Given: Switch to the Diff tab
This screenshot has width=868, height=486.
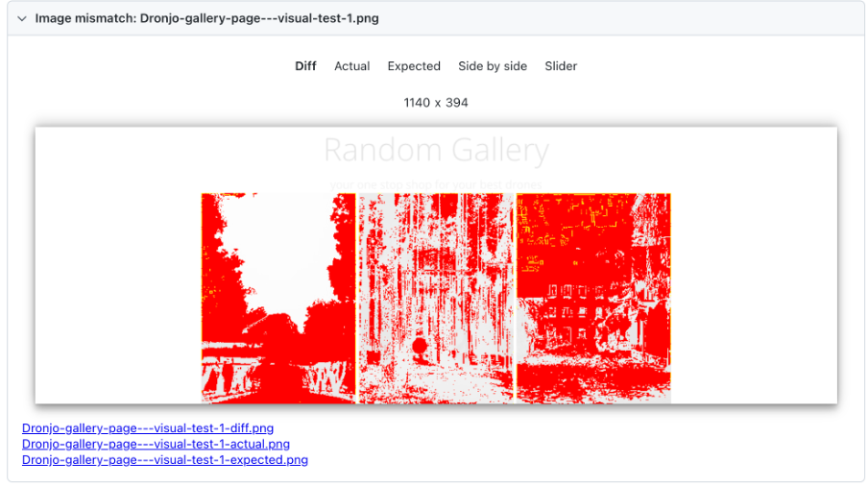Looking at the screenshot, I should coord(305,66).
